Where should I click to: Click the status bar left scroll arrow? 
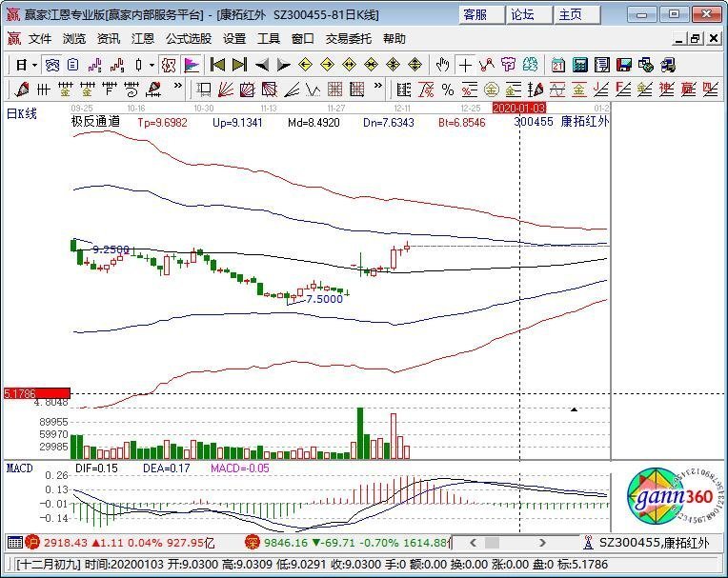click(x=473, y=542)
